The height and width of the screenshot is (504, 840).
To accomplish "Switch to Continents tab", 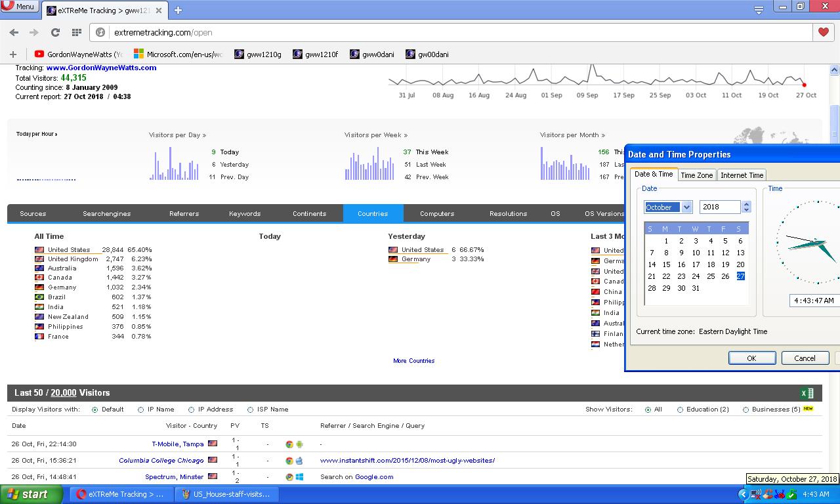I will (x=309, y=214).
